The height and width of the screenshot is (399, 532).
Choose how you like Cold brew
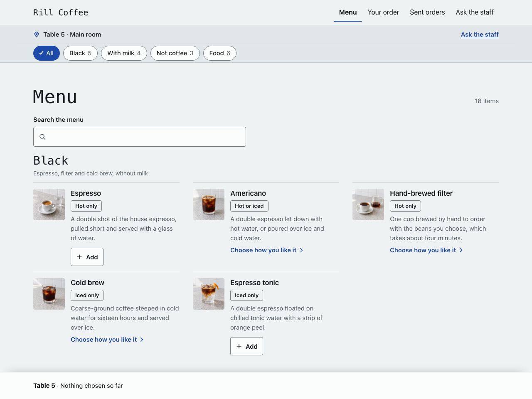107,340
